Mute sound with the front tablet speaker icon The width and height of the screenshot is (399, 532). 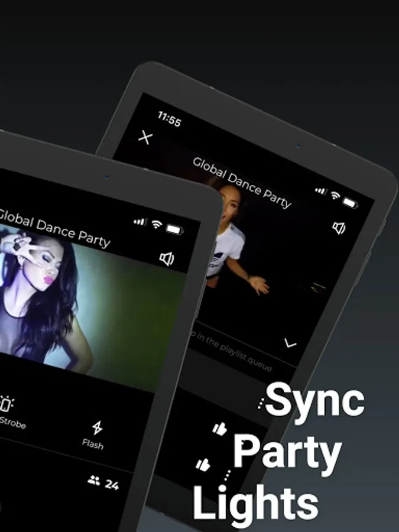tap(167, 259)
